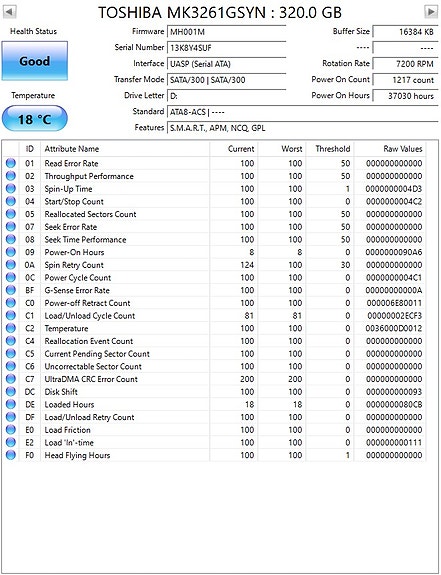Click the Serial Number field 13K8Y4SUF
Viewport: 441px width, 575px height.
pyautogui.click(x=227, y=48)
